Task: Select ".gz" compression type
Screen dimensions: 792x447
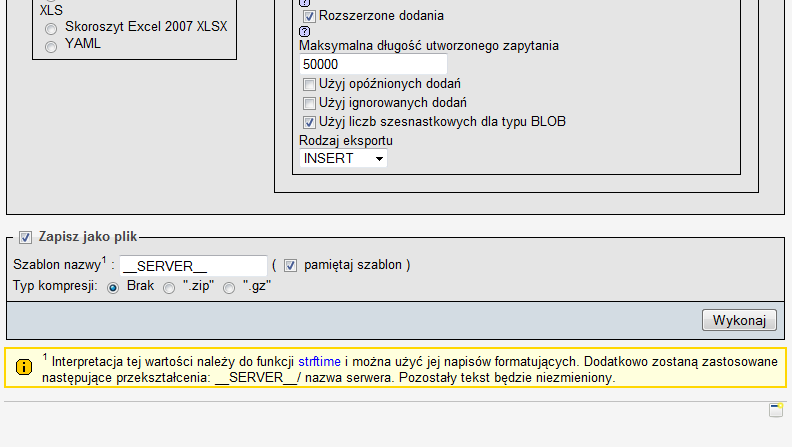Action: point(229,287)
